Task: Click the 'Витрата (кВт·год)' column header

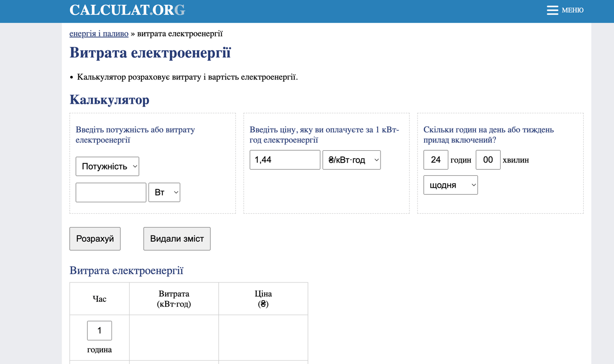Action: point(174,299)
